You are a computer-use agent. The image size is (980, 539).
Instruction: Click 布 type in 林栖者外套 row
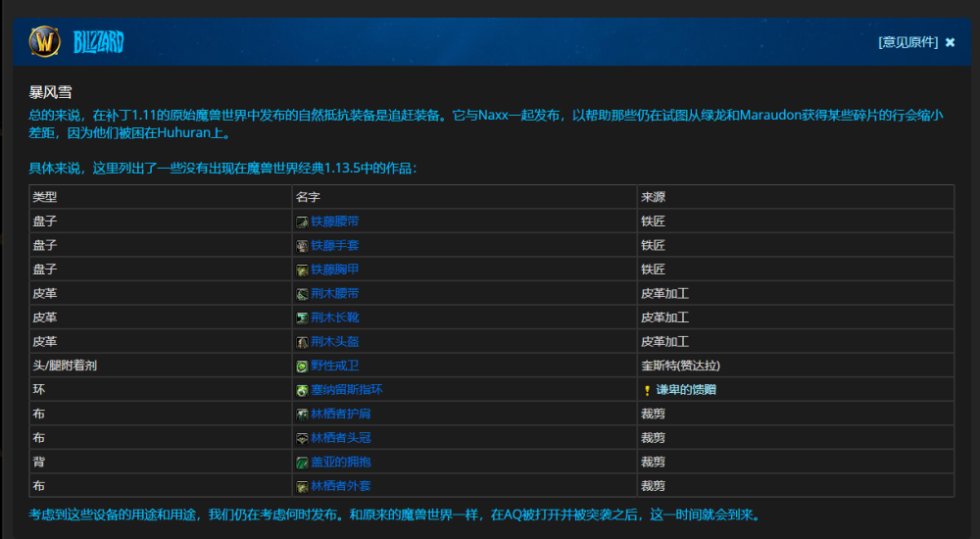click(39, 486)
